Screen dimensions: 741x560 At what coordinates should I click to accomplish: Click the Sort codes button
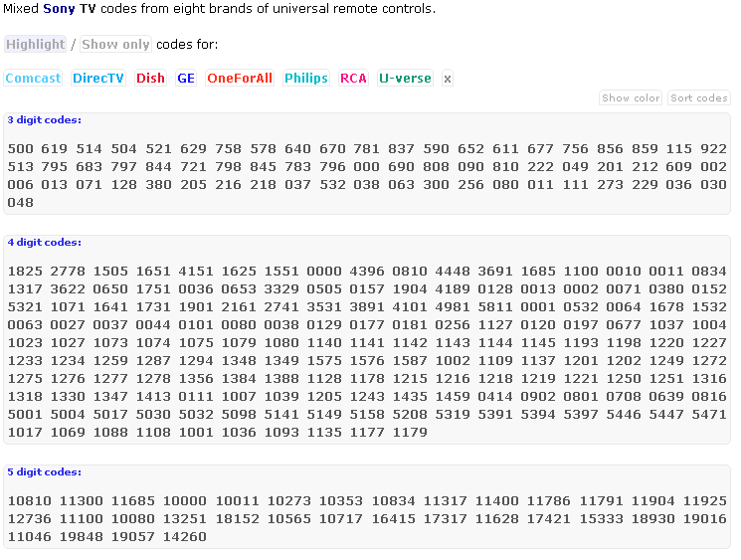pyautogui.click(x=699, y=98)
